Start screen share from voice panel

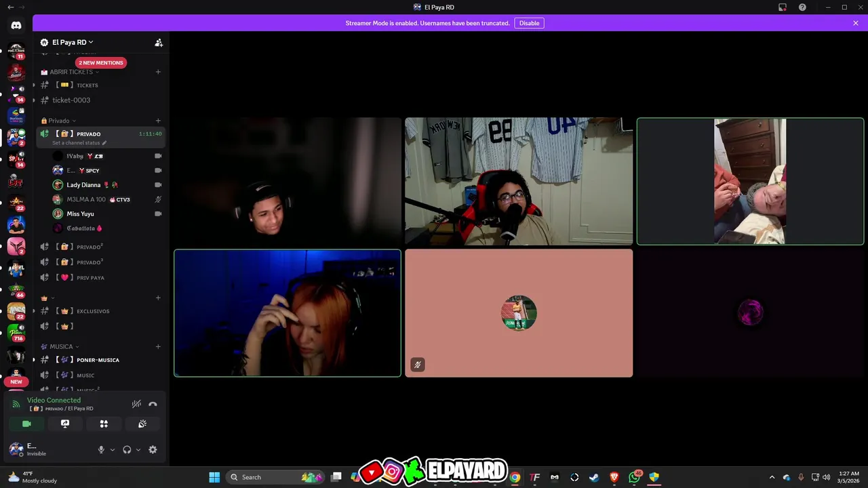click(65, 424)
